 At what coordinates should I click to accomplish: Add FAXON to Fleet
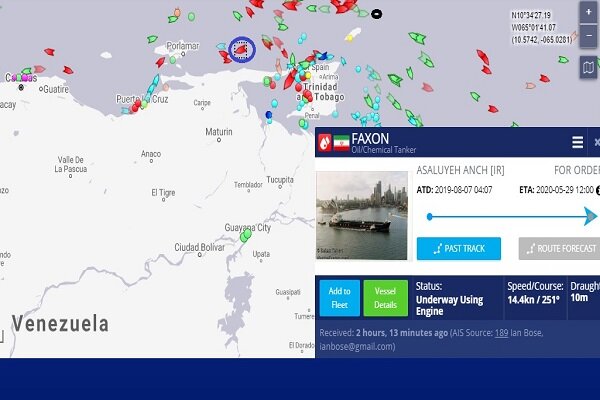tap(339, 298)
